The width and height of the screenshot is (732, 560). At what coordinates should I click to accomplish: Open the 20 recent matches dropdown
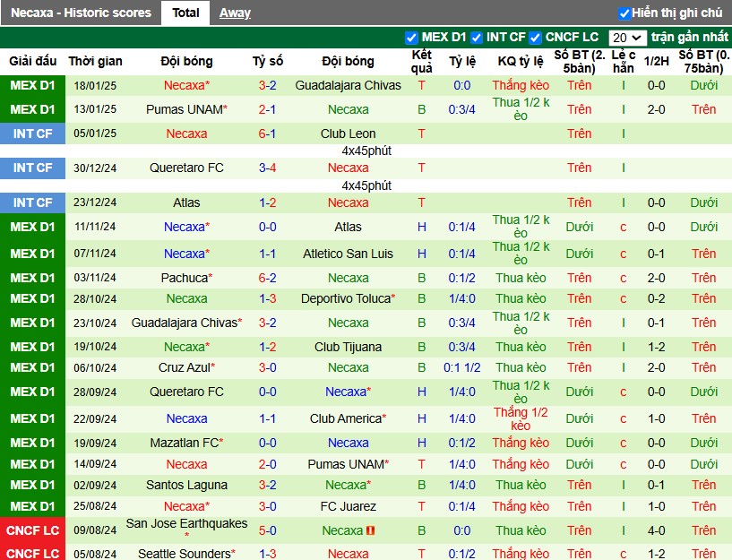click(626, 38)
